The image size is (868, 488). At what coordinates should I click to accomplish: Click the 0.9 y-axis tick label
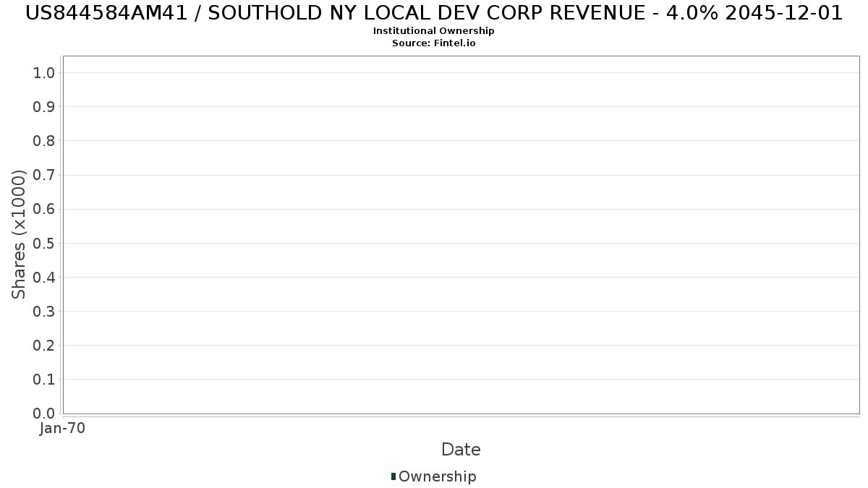44,106
